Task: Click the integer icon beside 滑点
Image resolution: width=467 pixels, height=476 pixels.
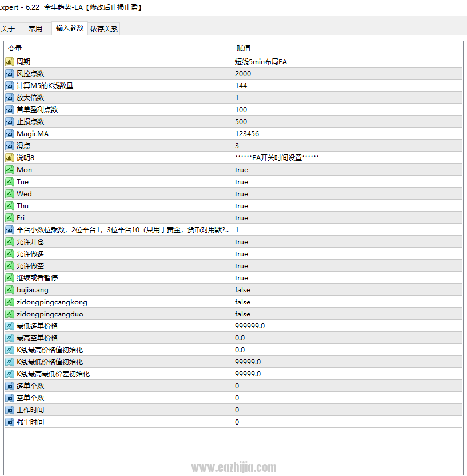Action: click(x=9, y=146)
